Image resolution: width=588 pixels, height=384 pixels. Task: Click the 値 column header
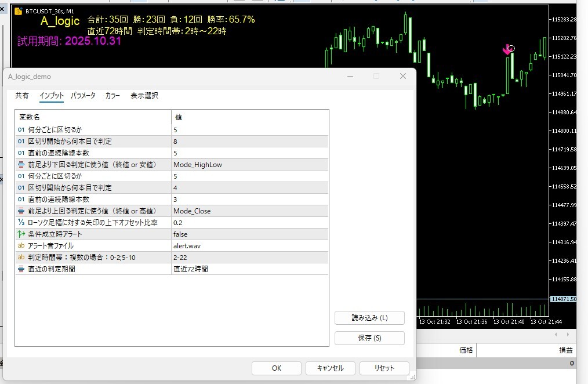[x=179, y=117]
